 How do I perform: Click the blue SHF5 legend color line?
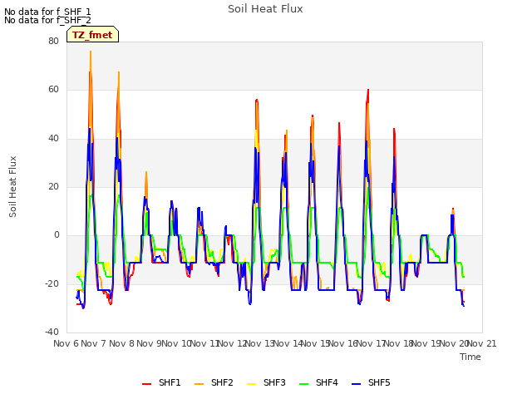click(x=357, y=384)
